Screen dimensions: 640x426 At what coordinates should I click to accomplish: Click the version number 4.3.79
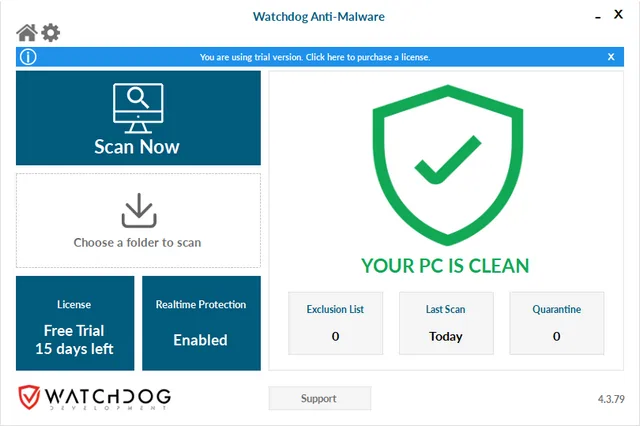coord(611,399)
